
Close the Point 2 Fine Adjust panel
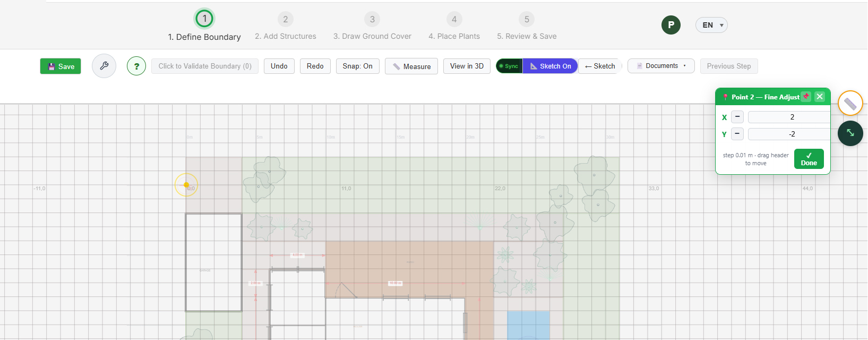point(820,97)
